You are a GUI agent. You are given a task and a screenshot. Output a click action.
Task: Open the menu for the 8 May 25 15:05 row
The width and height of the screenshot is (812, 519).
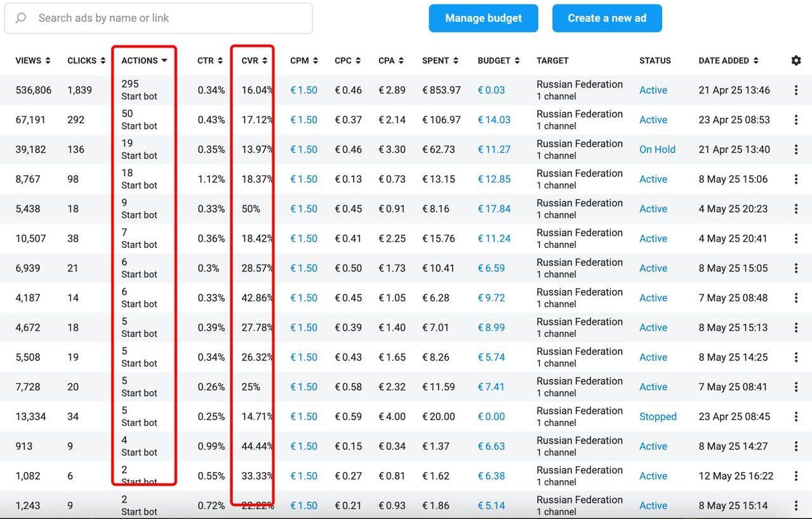796,268
